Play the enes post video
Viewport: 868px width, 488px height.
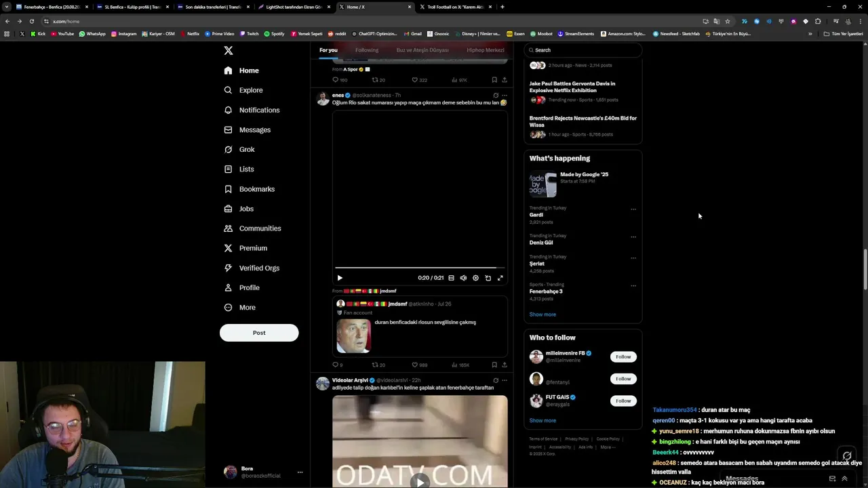[340, 278]
